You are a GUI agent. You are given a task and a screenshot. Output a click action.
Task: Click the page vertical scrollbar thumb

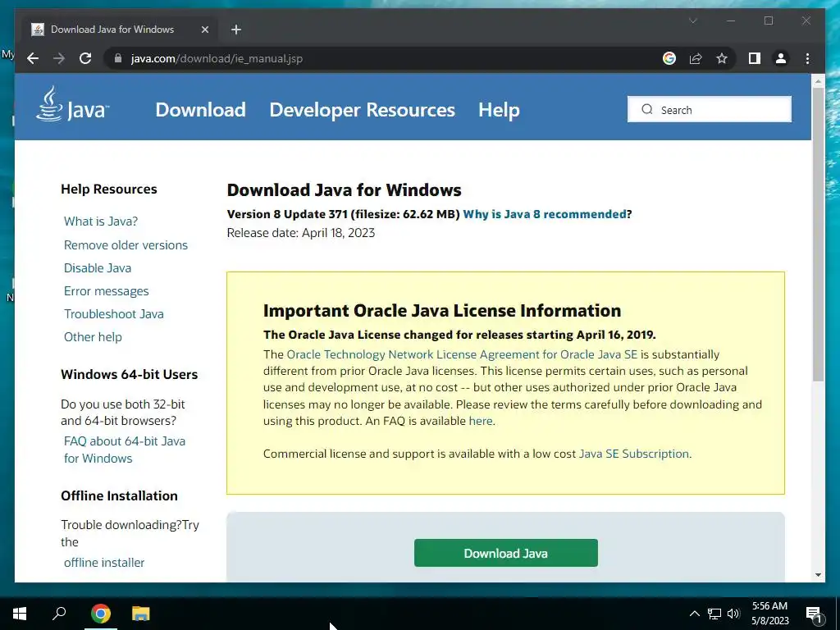point(818,234)
